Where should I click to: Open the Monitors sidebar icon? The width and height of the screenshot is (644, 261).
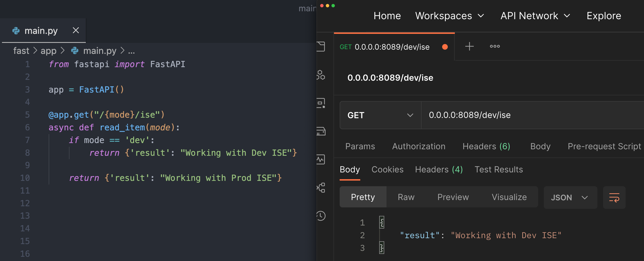(x=321, y=159)
